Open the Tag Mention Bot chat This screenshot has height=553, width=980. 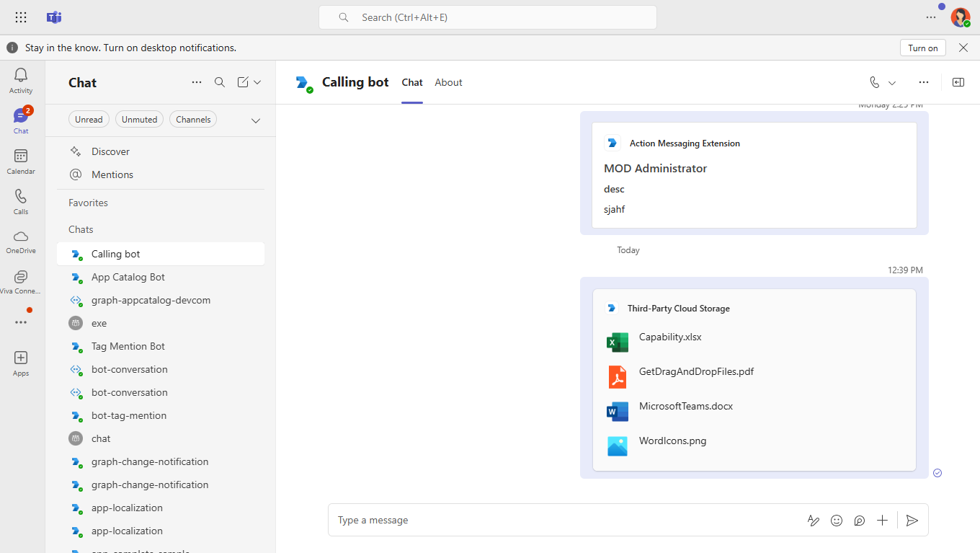[x=161, y=346]
